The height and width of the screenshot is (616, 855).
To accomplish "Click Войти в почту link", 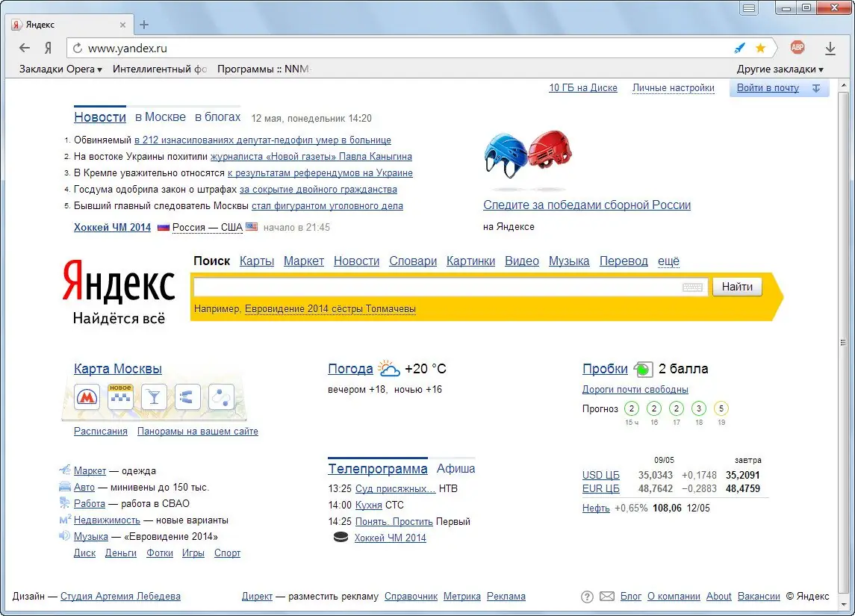I will (x=768, y=88).
